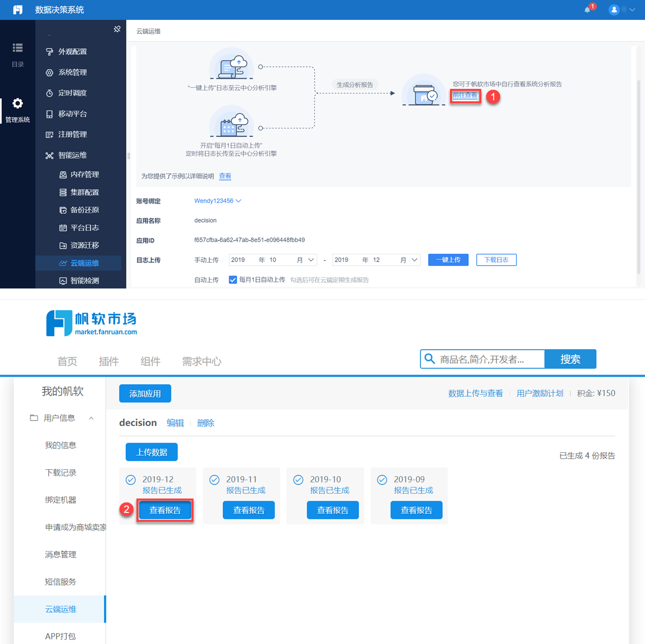Go to the 插件 tab
The height and width of the screenshot is (644, 645).
pos(109,361)
